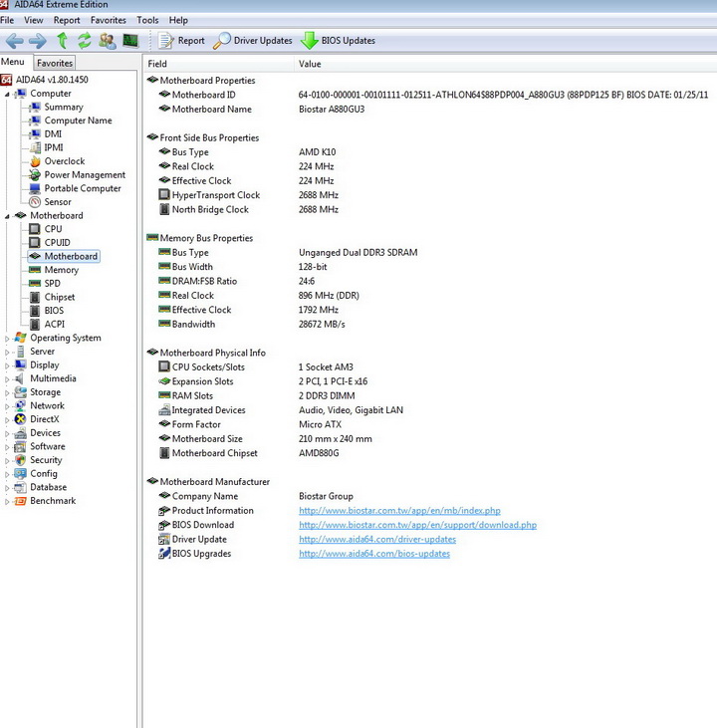Open the File menu
Viewport: 717px width, 728px height.
[7, 21]
